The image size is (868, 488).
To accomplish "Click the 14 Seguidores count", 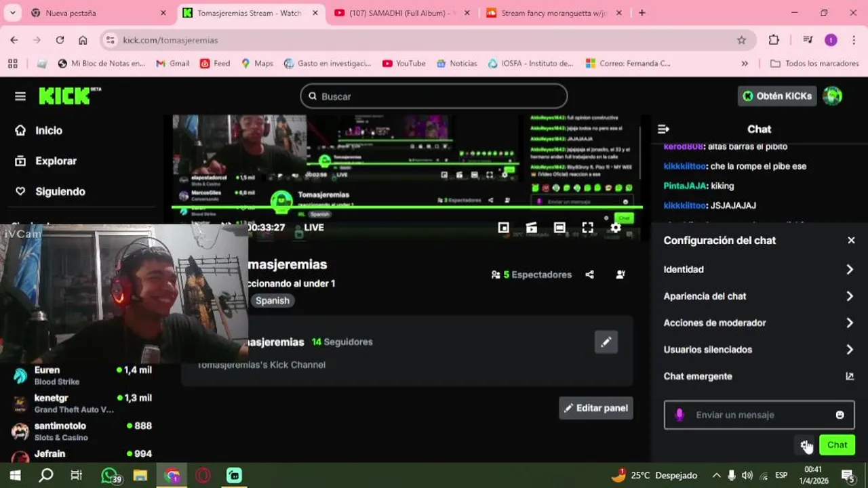I will pyautogui.click(x=342, y=342).
